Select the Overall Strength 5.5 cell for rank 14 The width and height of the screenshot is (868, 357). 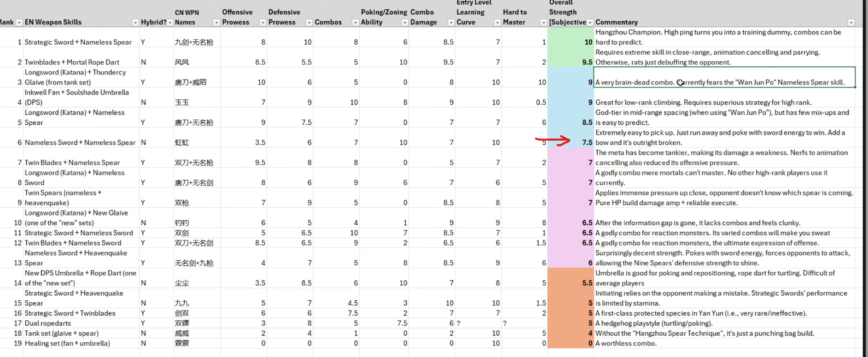(571, 278)
